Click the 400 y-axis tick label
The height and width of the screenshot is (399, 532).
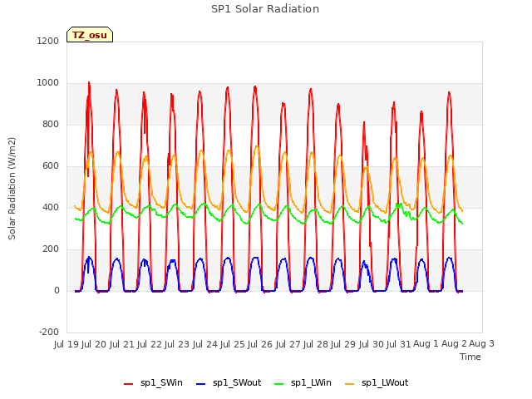pyautogui.click(x=51, y=207)
